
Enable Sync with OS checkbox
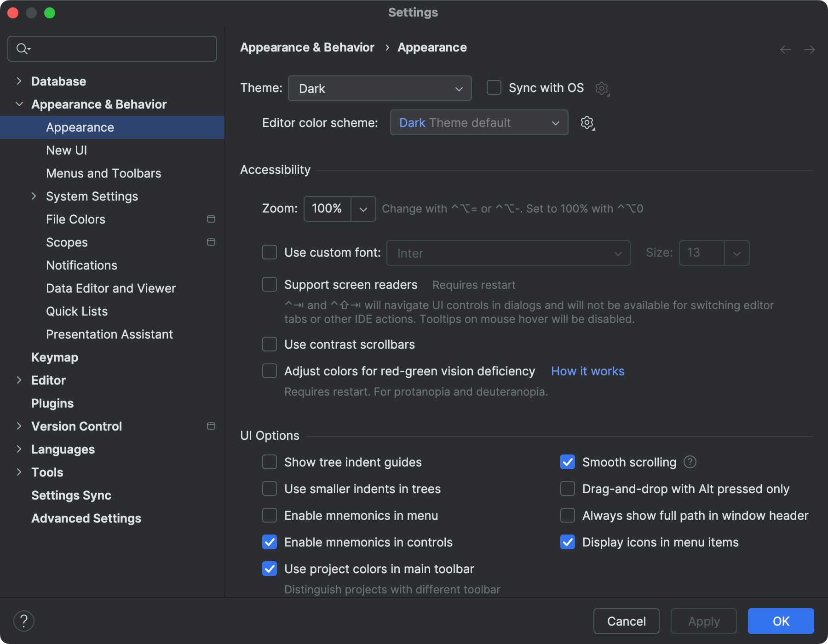(x=494, y=87)
